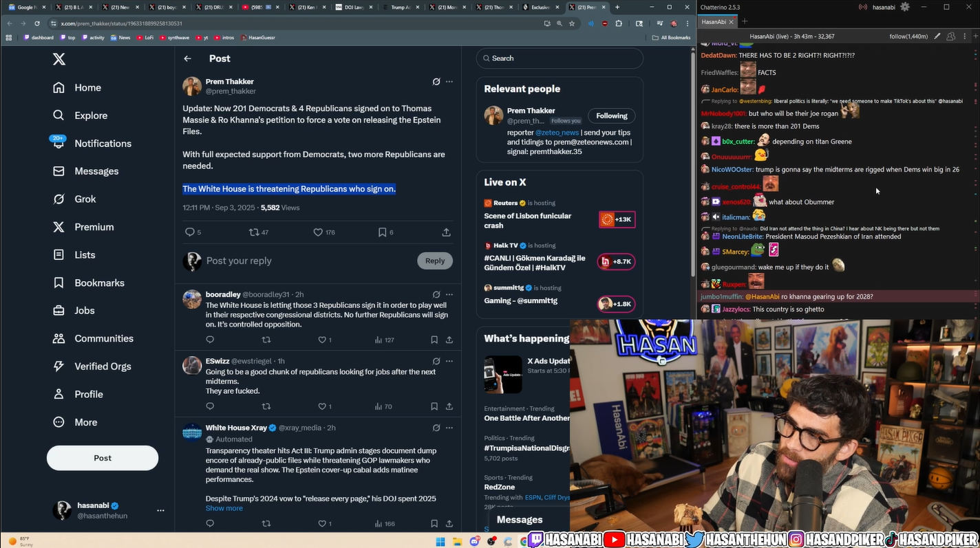Click the Reply button

(435, 261)
